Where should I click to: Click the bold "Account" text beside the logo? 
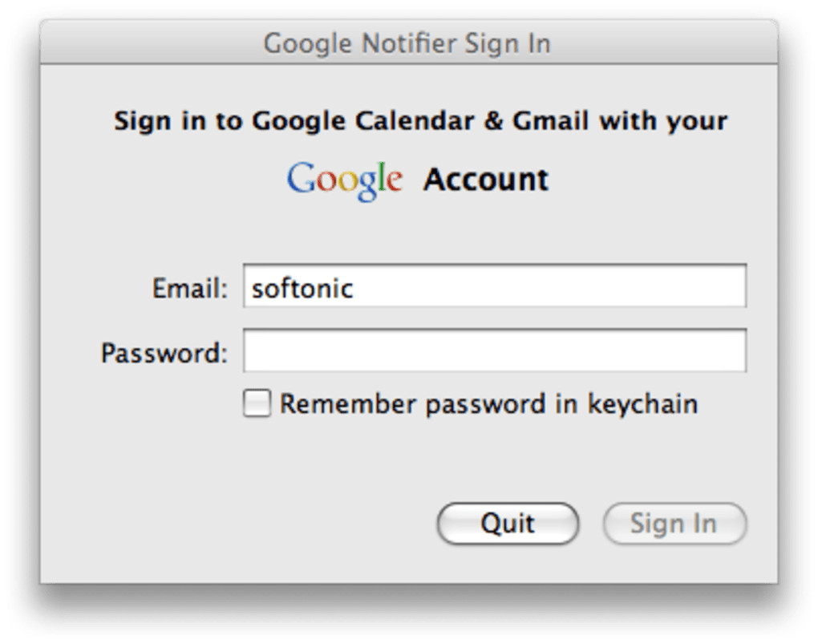[x=486, y=179]
